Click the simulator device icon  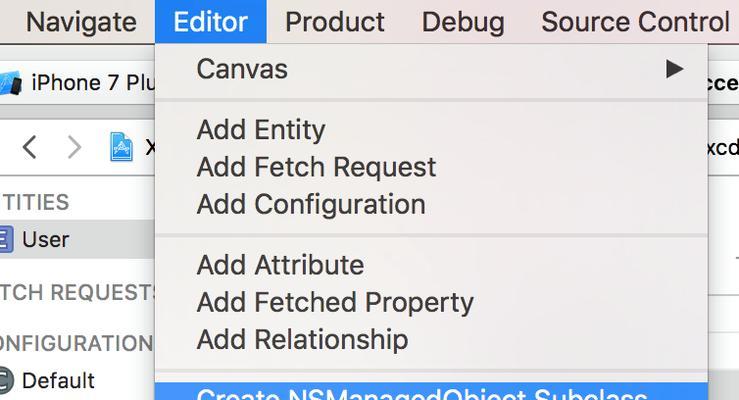pyautogui.click(x=10, y=83)
